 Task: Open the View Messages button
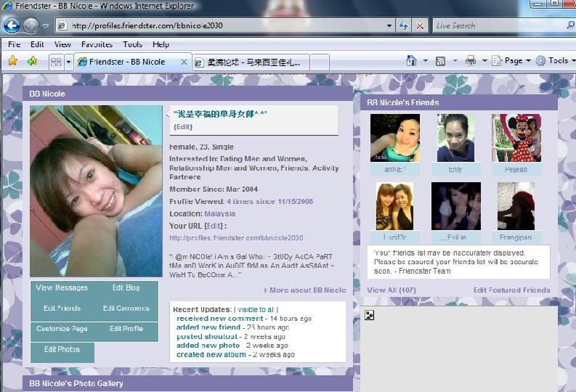(62, 288)
